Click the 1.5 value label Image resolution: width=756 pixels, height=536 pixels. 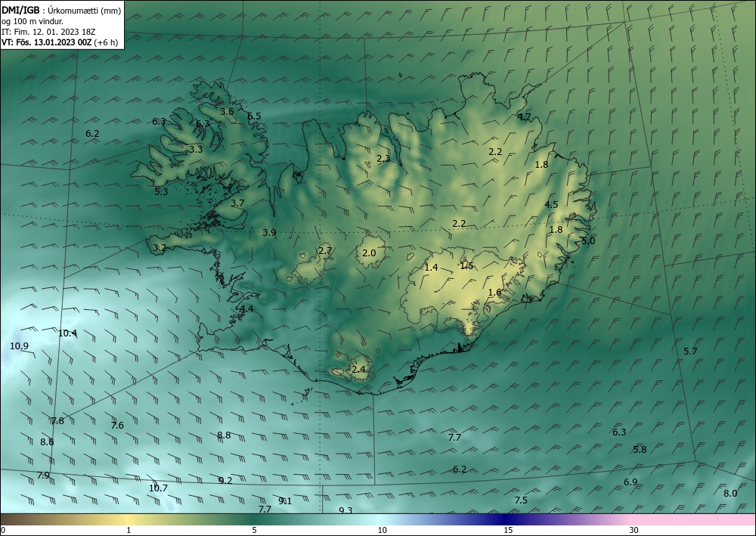(x=466, y=266)
